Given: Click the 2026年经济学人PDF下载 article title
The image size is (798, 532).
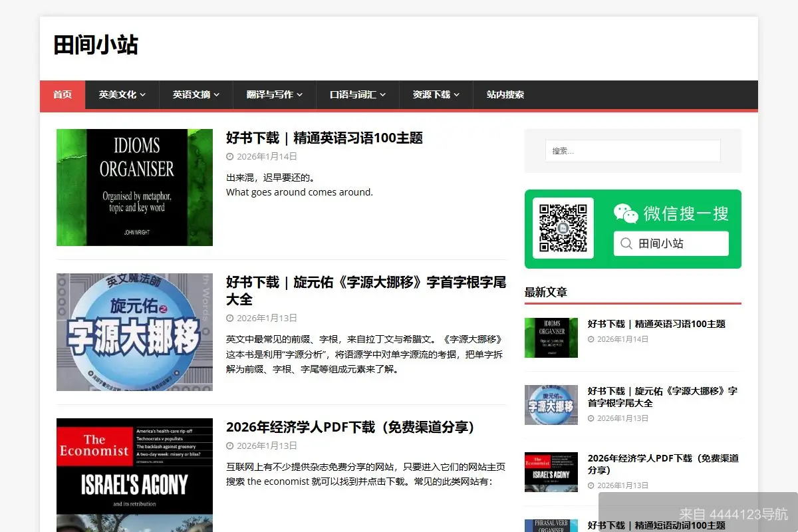Looking at the screenshot, I should (x=350, y=427).
